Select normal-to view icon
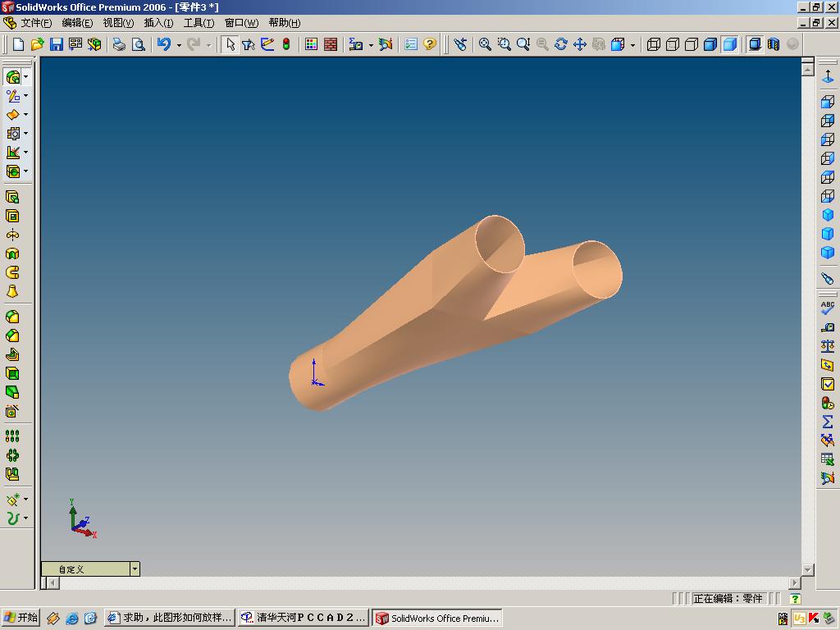 point(828,77)
